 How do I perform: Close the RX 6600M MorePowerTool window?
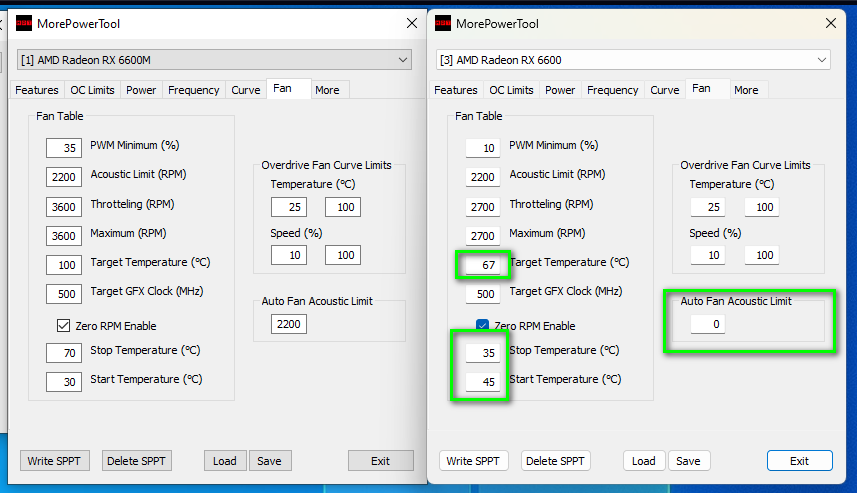412,23
